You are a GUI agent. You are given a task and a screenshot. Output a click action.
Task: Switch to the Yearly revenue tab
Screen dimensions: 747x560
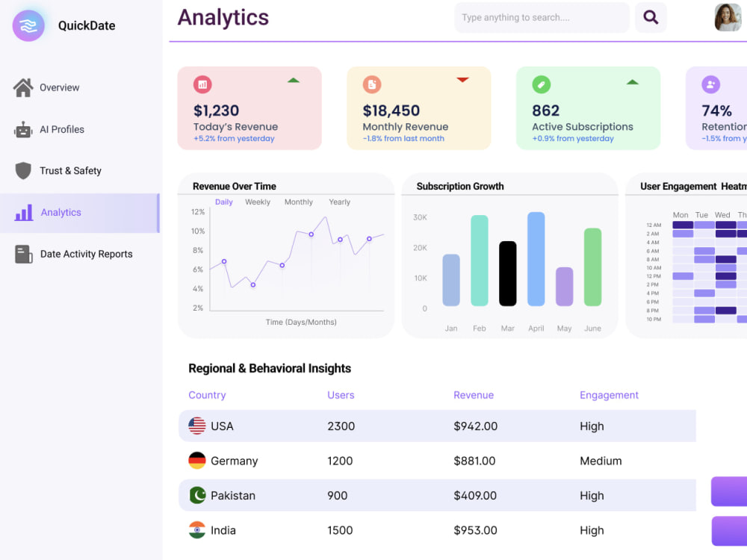pyautogui.click(x=340, y=202)
